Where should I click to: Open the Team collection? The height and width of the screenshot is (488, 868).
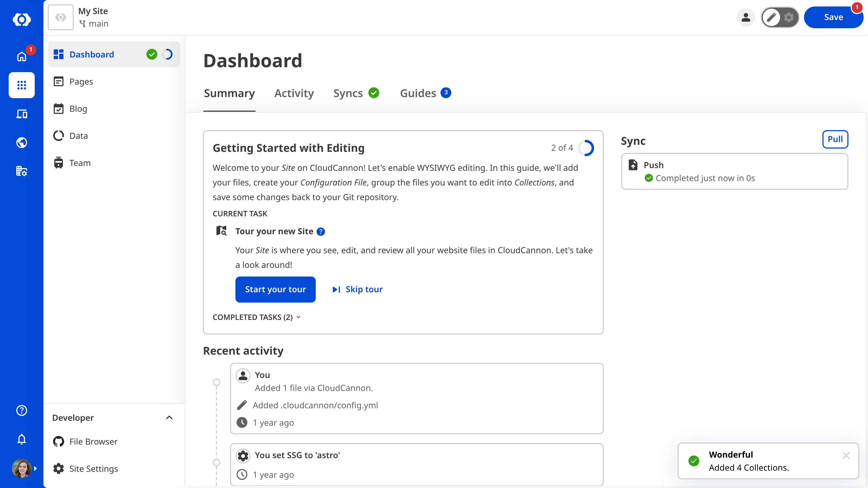click(x=114, y=163)
